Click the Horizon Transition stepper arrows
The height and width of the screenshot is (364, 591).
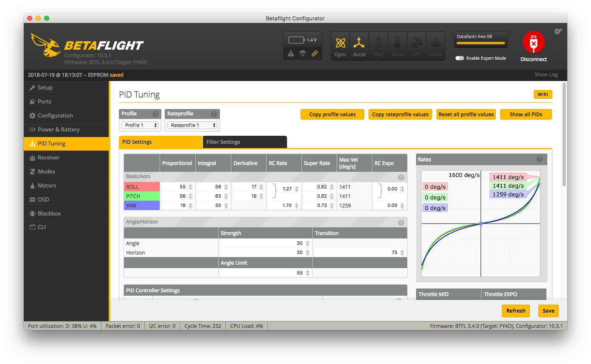(402, 253)
